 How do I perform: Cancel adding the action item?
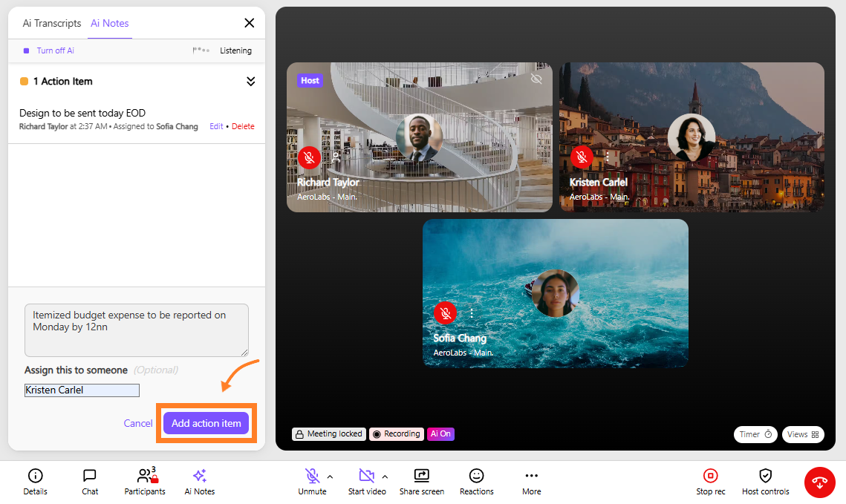point(138,423)
